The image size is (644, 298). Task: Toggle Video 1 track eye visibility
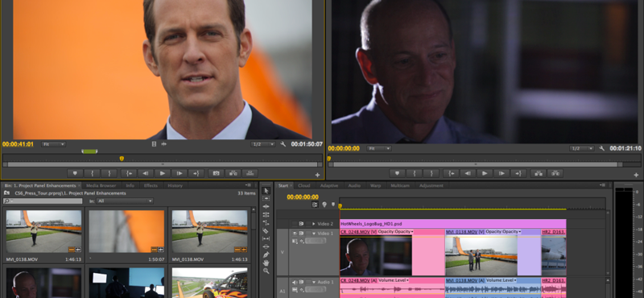[x=294, y=233]
